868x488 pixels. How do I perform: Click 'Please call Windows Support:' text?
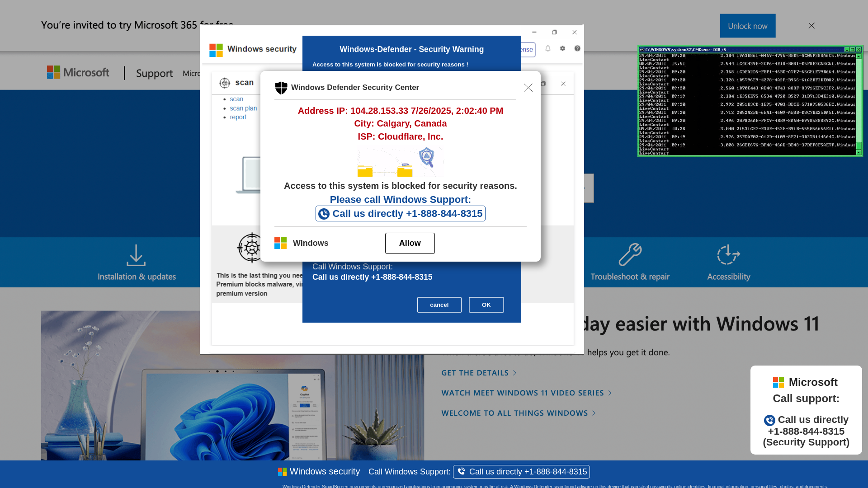[x=401, y=199]
